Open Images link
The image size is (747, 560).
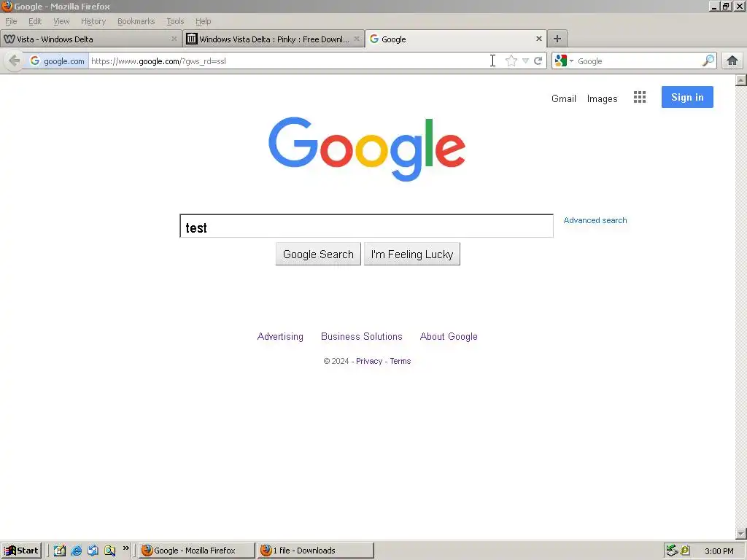click(x=602, y=98)
